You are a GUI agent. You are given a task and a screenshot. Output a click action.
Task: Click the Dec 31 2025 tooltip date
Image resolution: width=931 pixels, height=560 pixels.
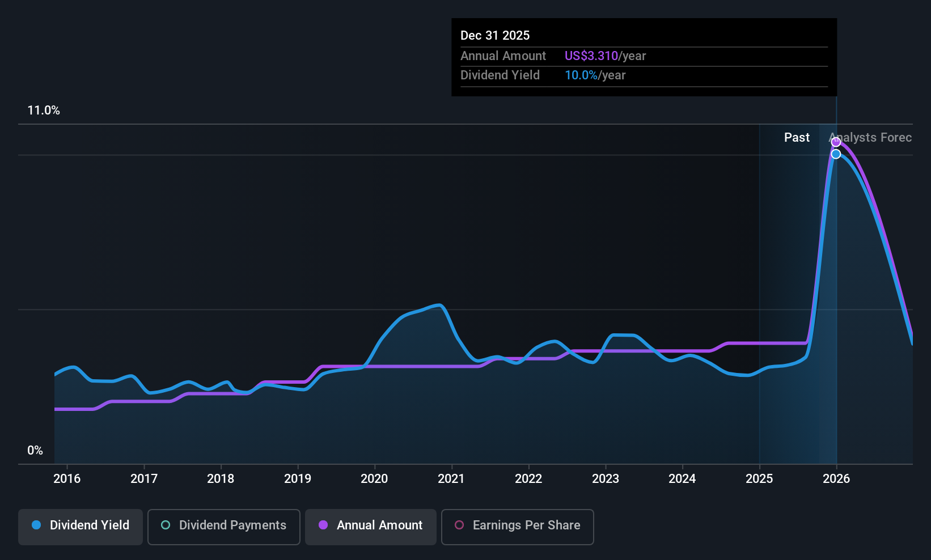tap(495, 36)
